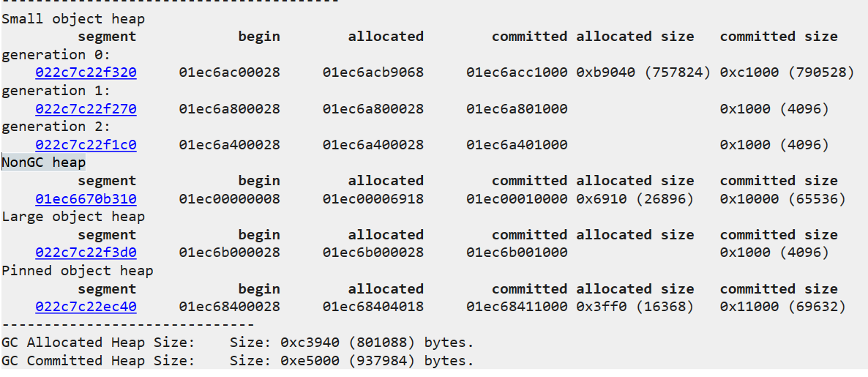Screen dimensions: 868x377
Task: Click generation 0 allocated size 0xb9040 (757824)
Action: [643, 72]
